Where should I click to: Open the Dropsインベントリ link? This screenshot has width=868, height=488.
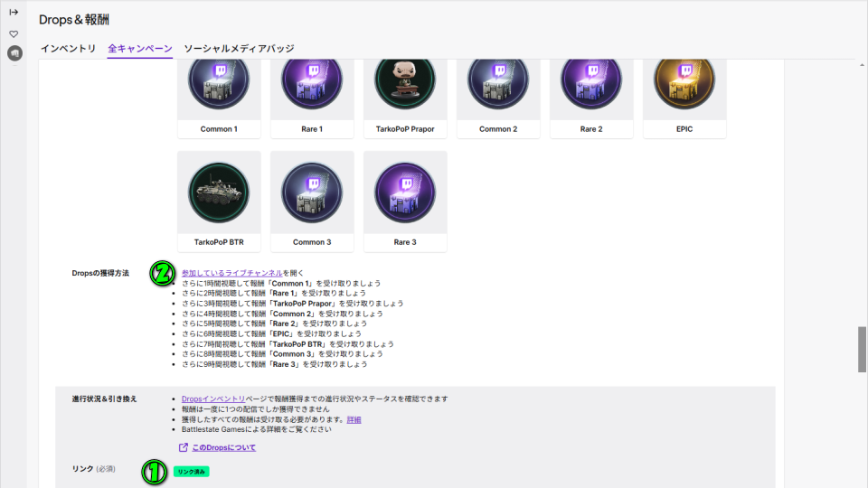pyautogui.click(x=213, y=399)
